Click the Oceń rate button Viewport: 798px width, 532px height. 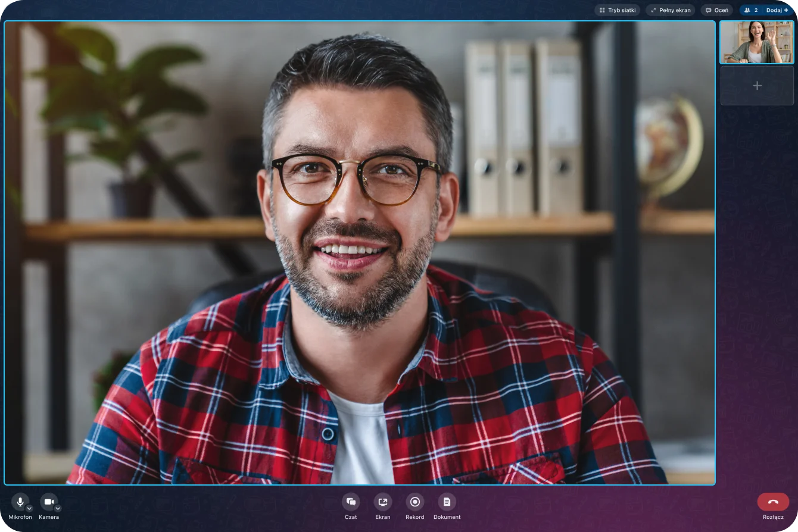pos(716,10)
